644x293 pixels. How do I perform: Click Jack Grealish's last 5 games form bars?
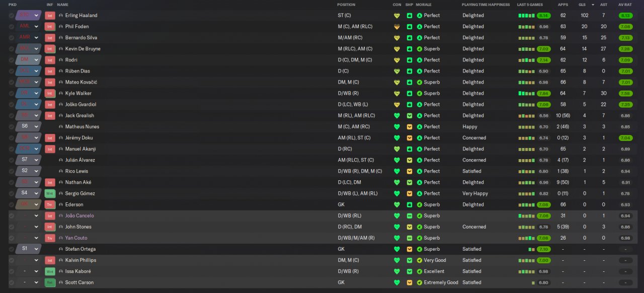pos(527,116)
